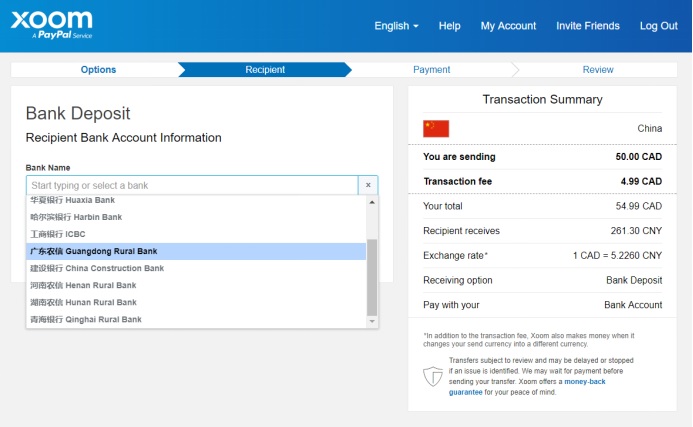Viewport: 693px width, 427px height.
Task: Click the 50.00 CAD sending amount
Action: tap(639, 156)
